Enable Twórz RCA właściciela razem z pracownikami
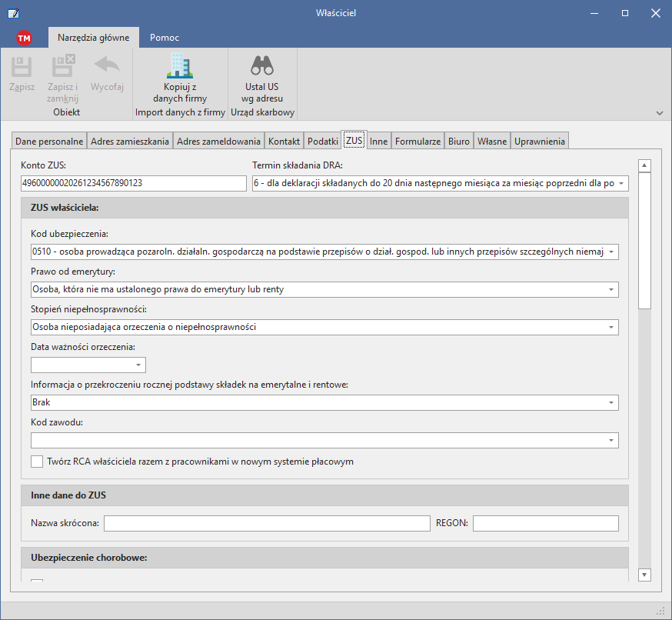 tap(37, 462)
